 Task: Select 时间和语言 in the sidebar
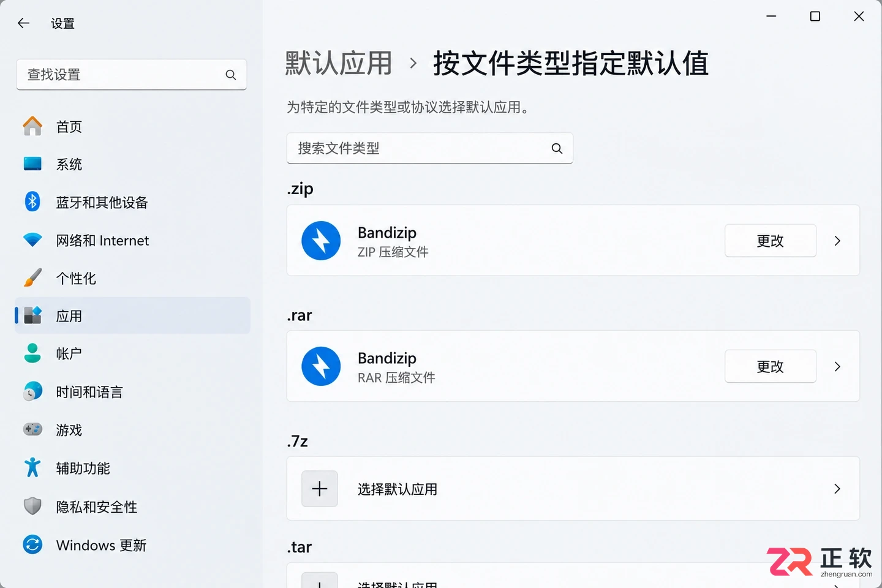tap(132, 392)
